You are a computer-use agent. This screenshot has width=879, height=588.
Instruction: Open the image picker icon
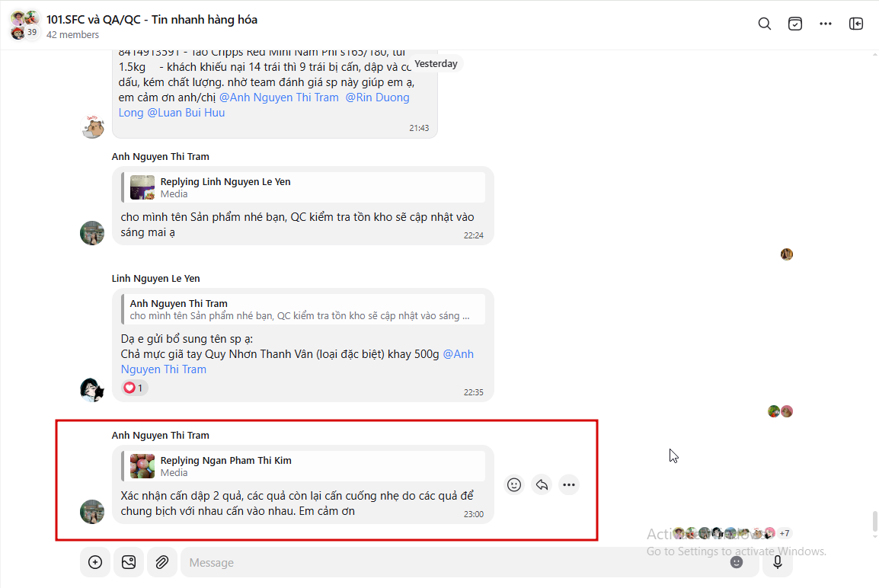(129, 562)
